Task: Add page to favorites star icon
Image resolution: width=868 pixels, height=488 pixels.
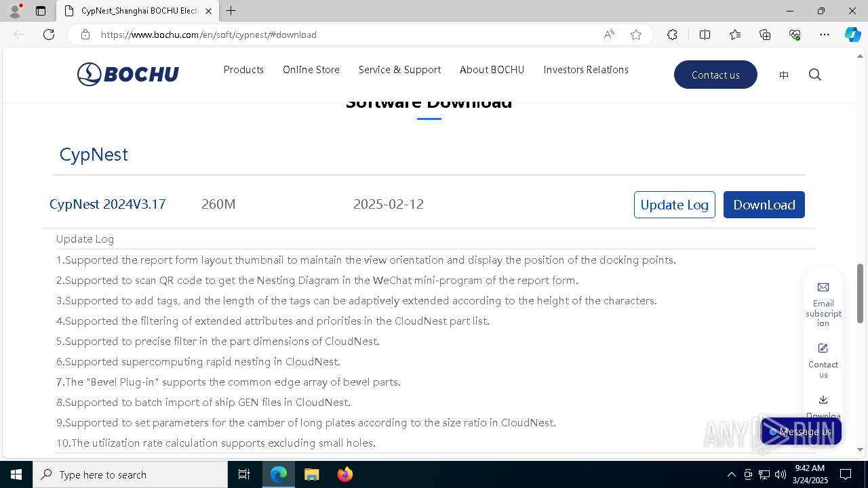Action: [636, 35]
